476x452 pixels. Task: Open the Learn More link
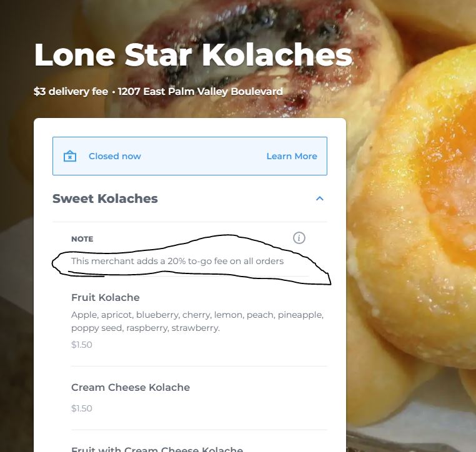[292, 156]
